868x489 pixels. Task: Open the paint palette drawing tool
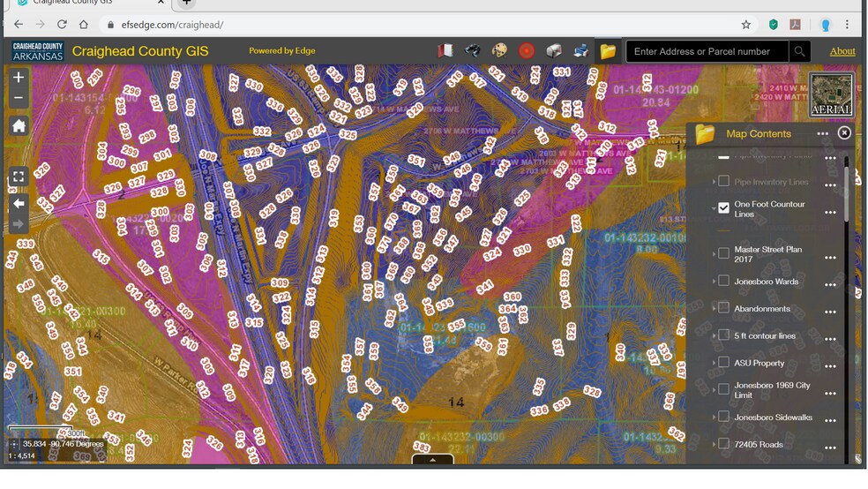[x=499, y=51]
